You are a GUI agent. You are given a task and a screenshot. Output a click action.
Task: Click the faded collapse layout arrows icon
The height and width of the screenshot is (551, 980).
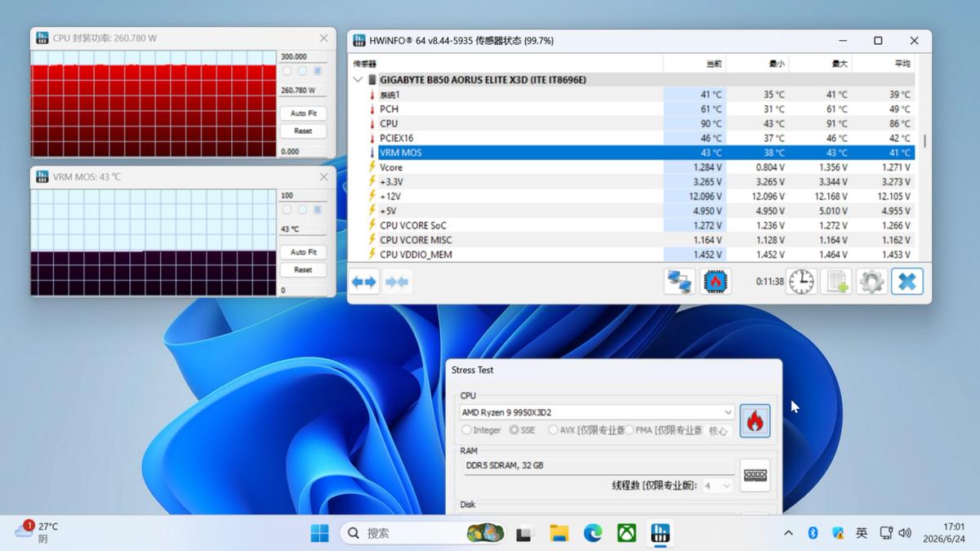397,282
